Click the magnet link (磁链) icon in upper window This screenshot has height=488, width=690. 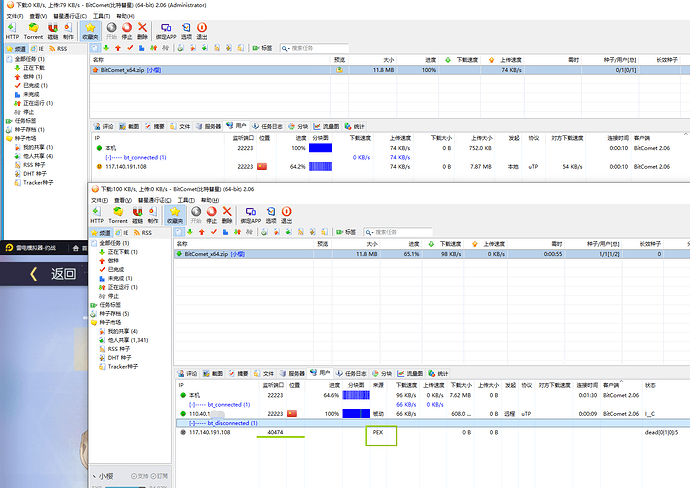(x=53, y=31)
